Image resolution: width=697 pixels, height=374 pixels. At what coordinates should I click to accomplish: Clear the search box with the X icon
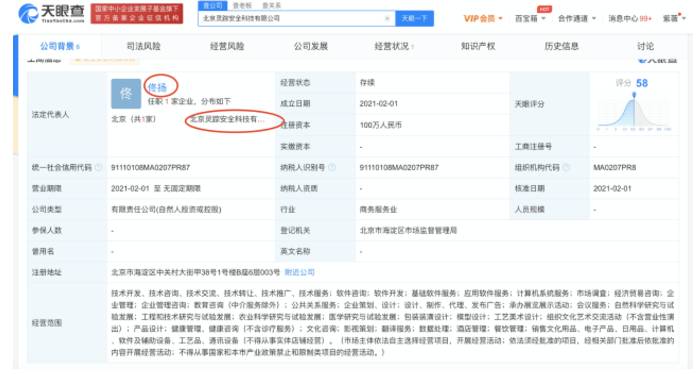[387, 18]
